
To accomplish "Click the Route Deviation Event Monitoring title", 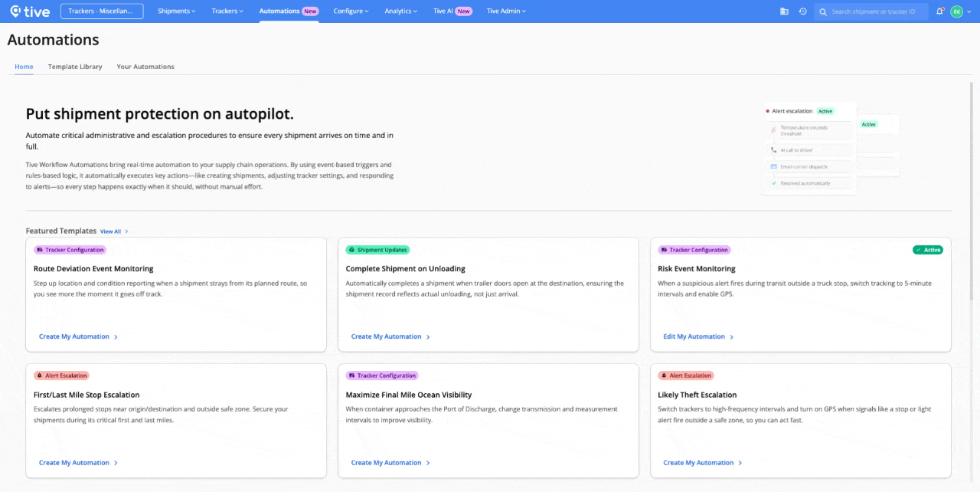I will 93,269.
